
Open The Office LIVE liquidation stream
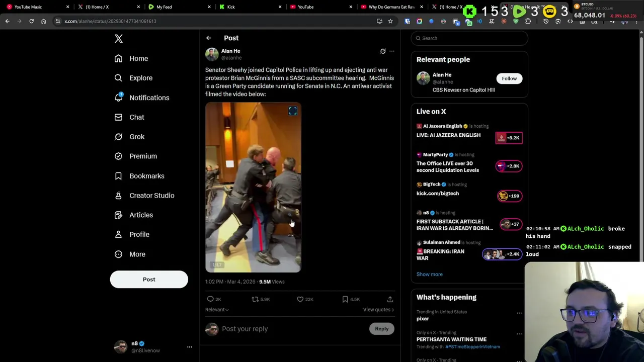coord(469,163)
